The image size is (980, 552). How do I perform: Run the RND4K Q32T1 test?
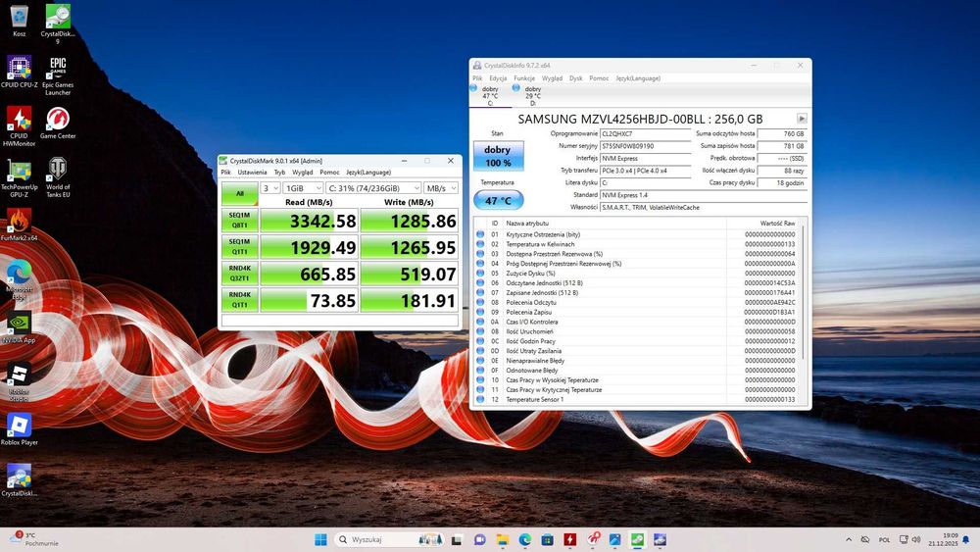click(x=239, y=274)
